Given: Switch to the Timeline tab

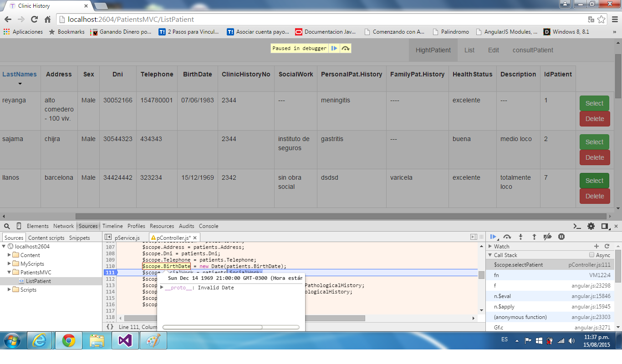Looking at the screenshot, I should [x=112, y=226].
